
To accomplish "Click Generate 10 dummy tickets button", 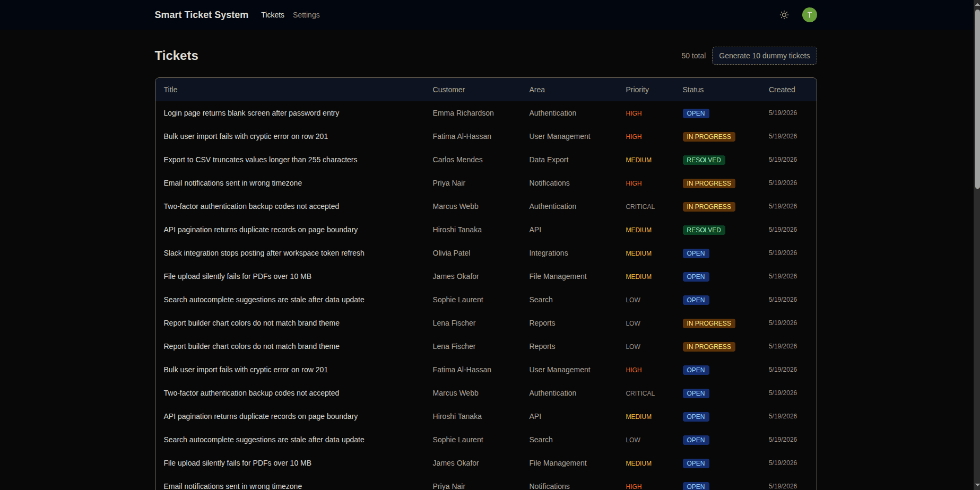I will click(x=764, y=56).
